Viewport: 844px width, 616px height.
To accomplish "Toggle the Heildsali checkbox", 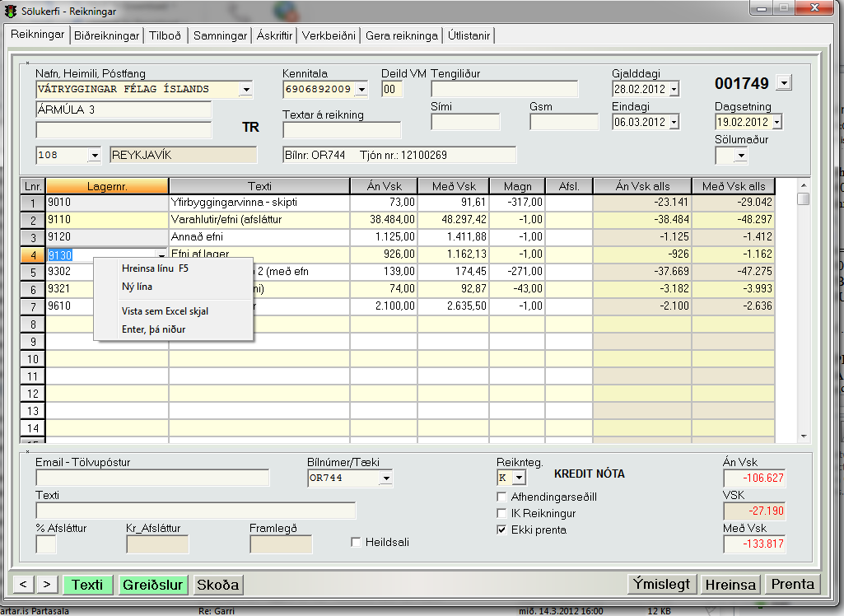I will [x=357, y=542].
